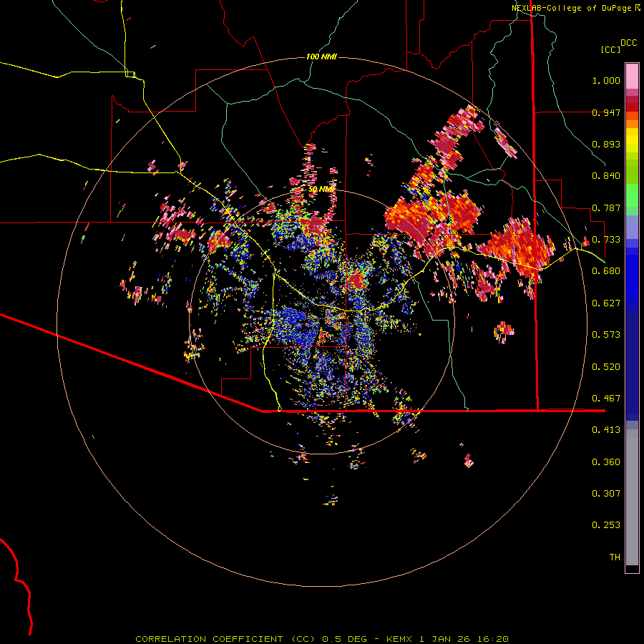The width and height of the screenshot is (644, 644).
Task: Click the 0.787 scale value
Action: 606,208
